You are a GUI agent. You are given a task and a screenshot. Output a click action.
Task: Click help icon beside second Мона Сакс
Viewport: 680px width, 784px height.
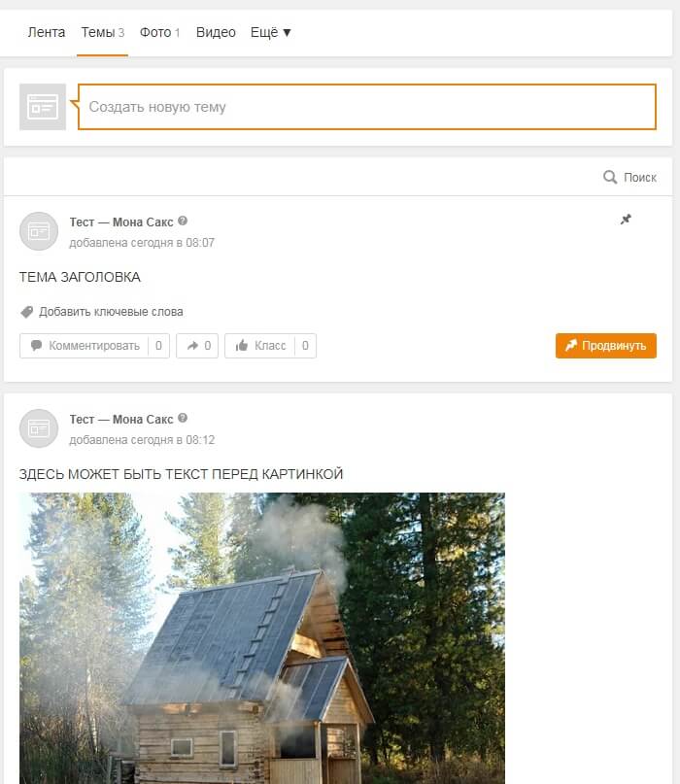coord(183,418)
